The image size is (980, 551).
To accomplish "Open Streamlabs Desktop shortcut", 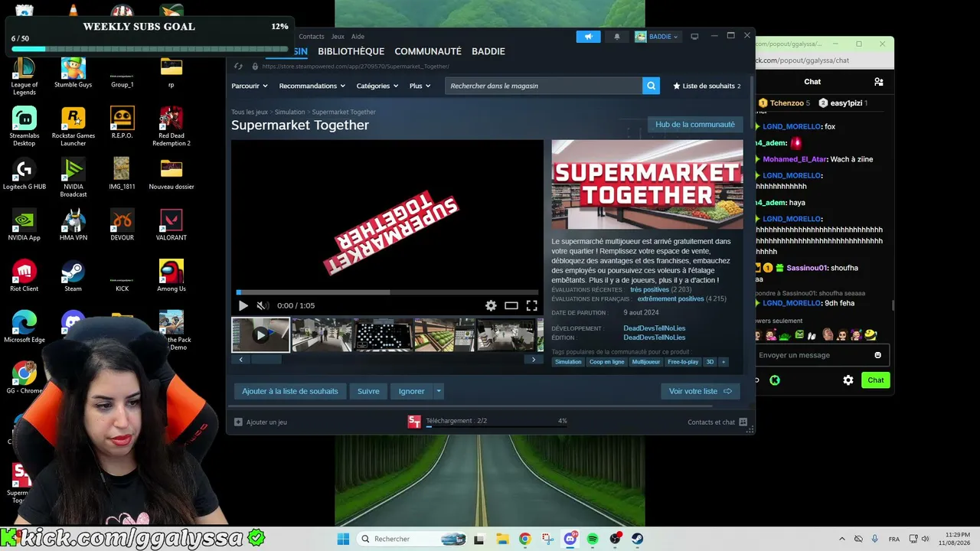I will tap(24, 127).
